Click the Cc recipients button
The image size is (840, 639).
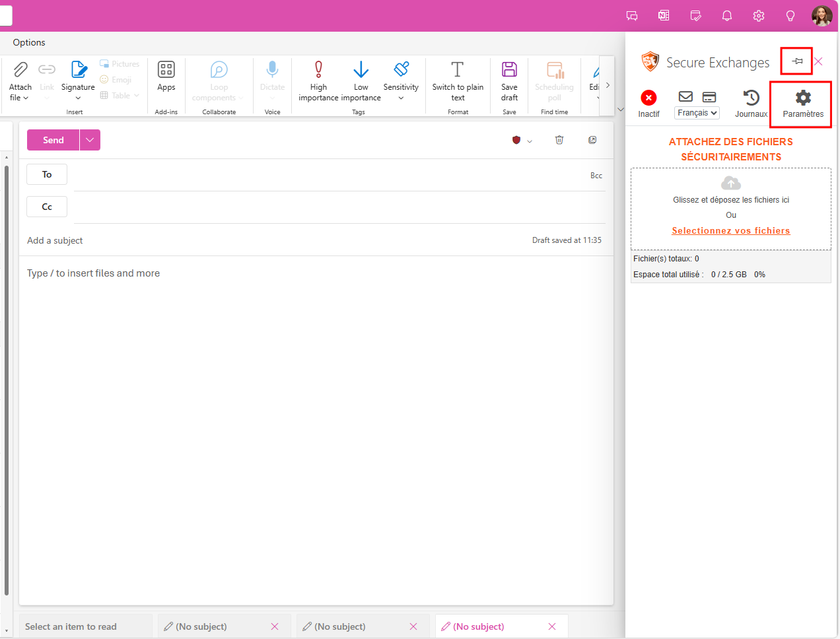(x=47, y=207)
